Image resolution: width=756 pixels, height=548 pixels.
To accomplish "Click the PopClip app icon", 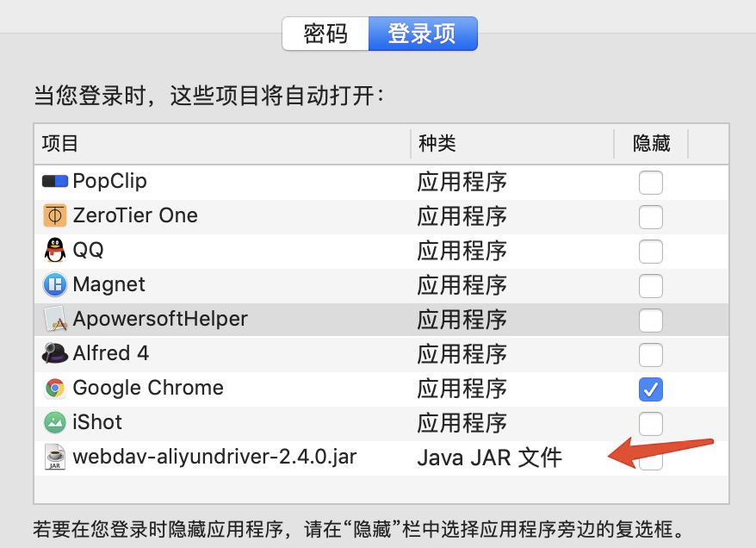I will coord(55,182).
